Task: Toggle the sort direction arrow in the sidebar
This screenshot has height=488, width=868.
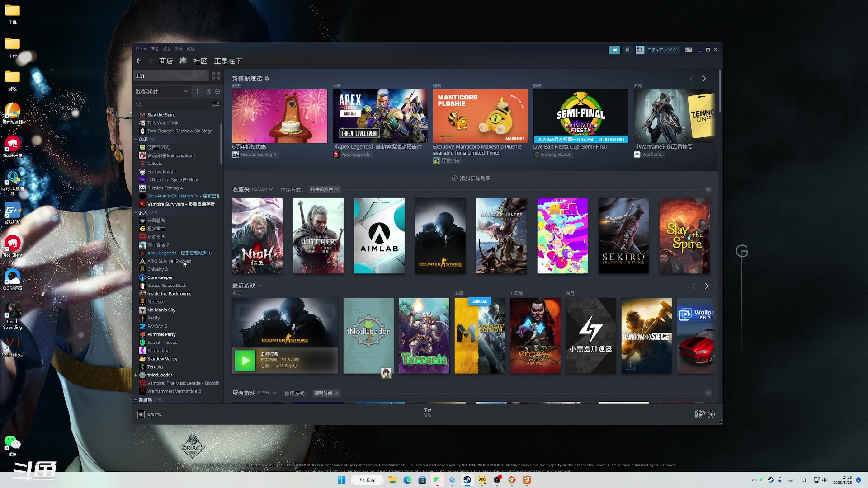Action: click(x=198, y=91)
